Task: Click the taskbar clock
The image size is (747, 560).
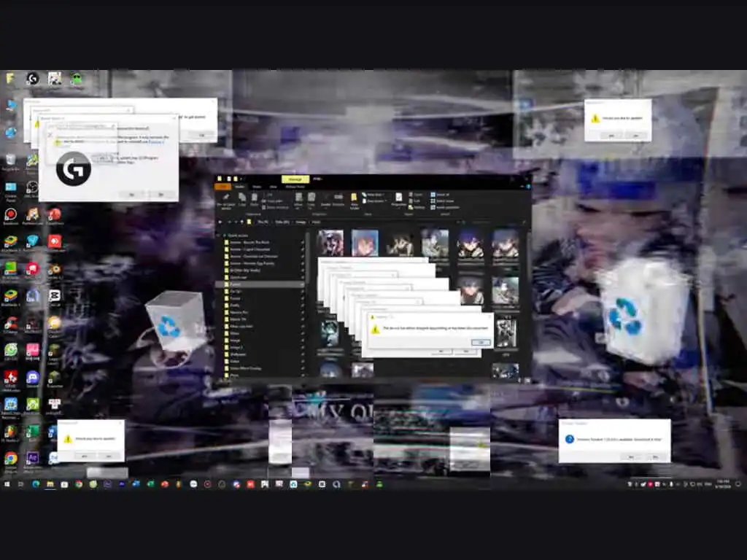Action: (723, 484)
